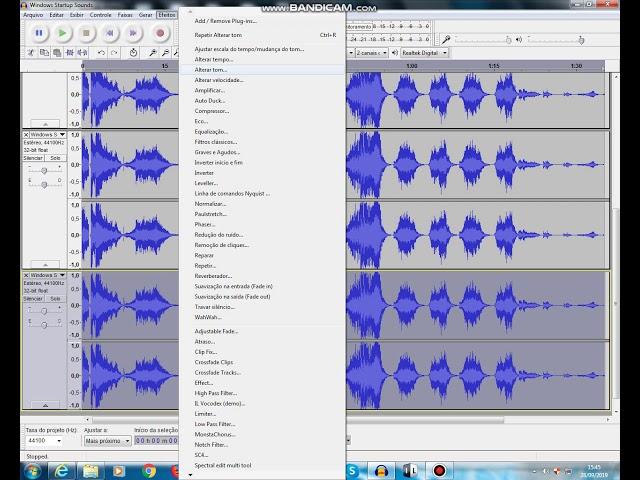The height and width of the screenshot is (480, 640).
Task: Open the Windows Start menu
Action: pos(32,471)
